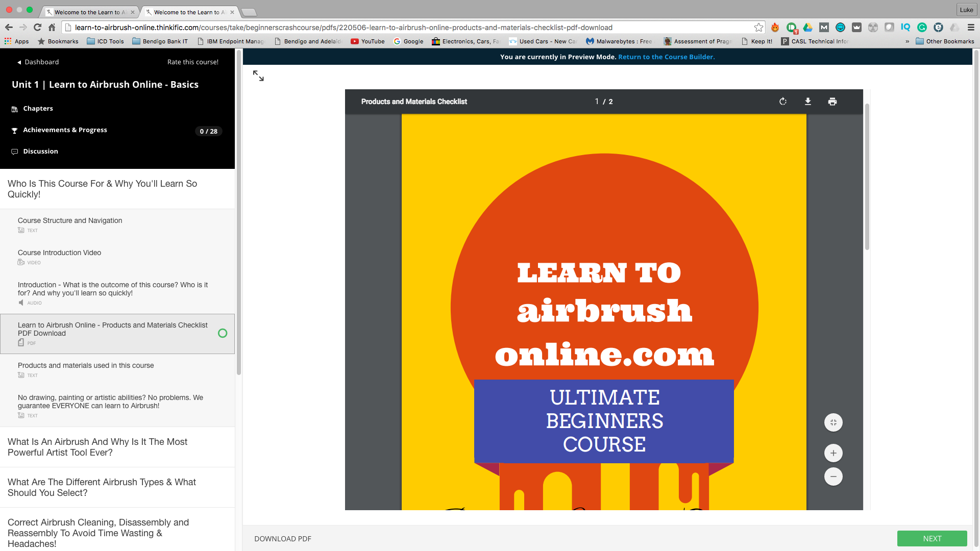The image size is (980, 551).
Task: Open the Chapters menu item
Action: click(x=38, y=109)
